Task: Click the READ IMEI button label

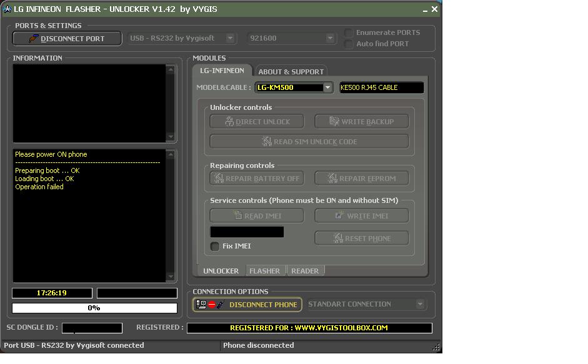Action: click(262, 216)
